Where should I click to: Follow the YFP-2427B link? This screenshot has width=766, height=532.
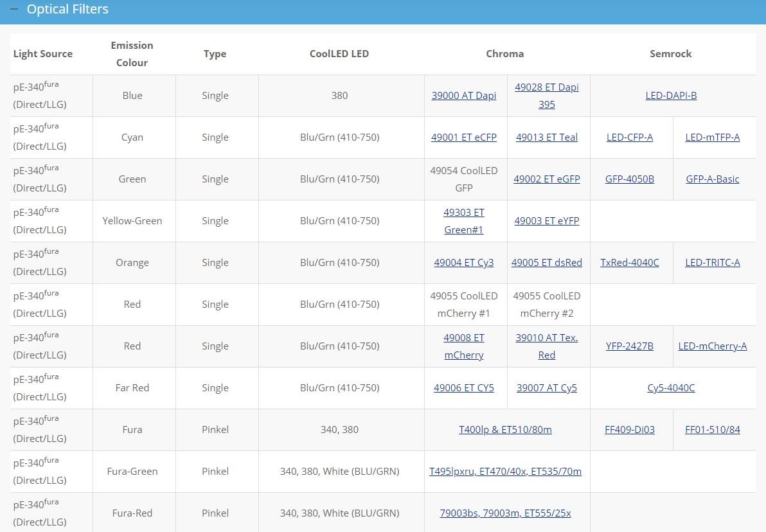click(x=630, y=346)
